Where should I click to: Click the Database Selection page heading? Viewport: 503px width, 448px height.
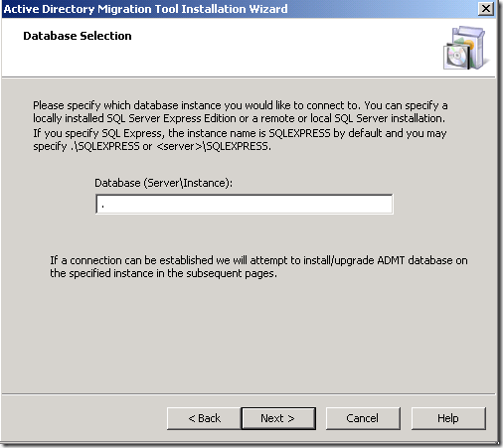coord(78,36)
